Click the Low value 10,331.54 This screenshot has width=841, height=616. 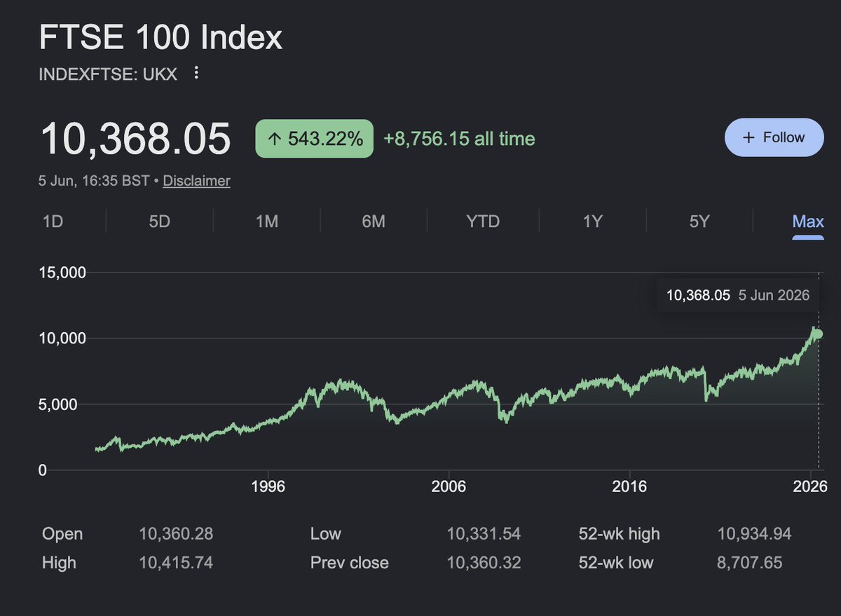[484, 534]
